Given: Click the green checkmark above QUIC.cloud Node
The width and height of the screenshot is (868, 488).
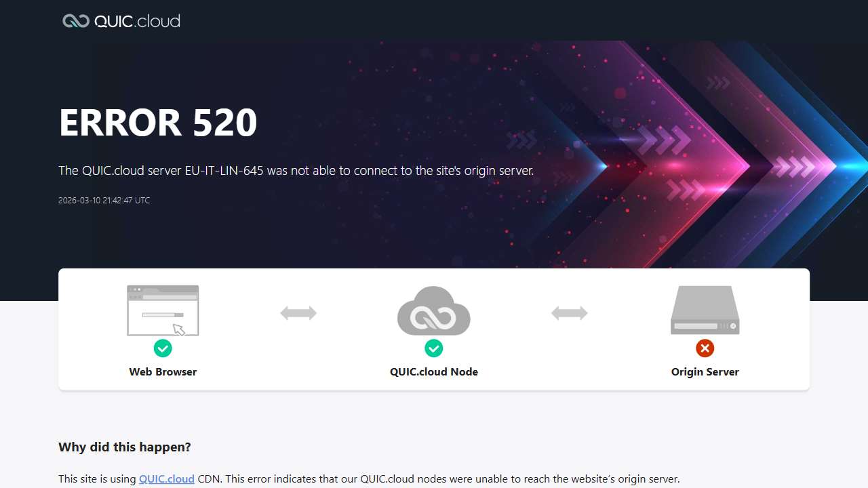Looking at the screenshot, I should [x=434, y=348].
